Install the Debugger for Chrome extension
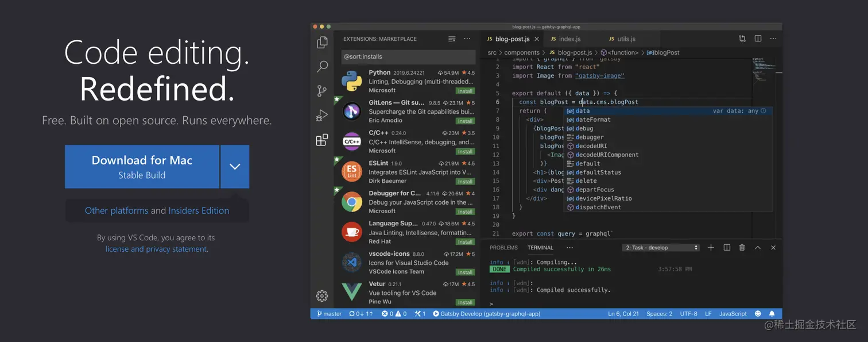The width and height of the screenshot is (868, 342). (465, 212)
